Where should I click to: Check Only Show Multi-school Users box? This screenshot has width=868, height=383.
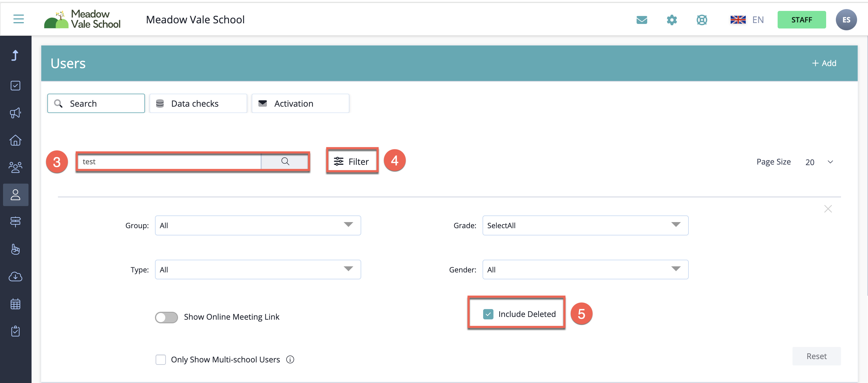(161, 359)
